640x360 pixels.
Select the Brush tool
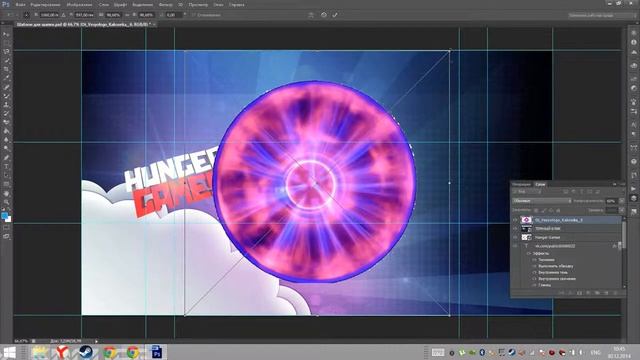[x=6, y=96]
